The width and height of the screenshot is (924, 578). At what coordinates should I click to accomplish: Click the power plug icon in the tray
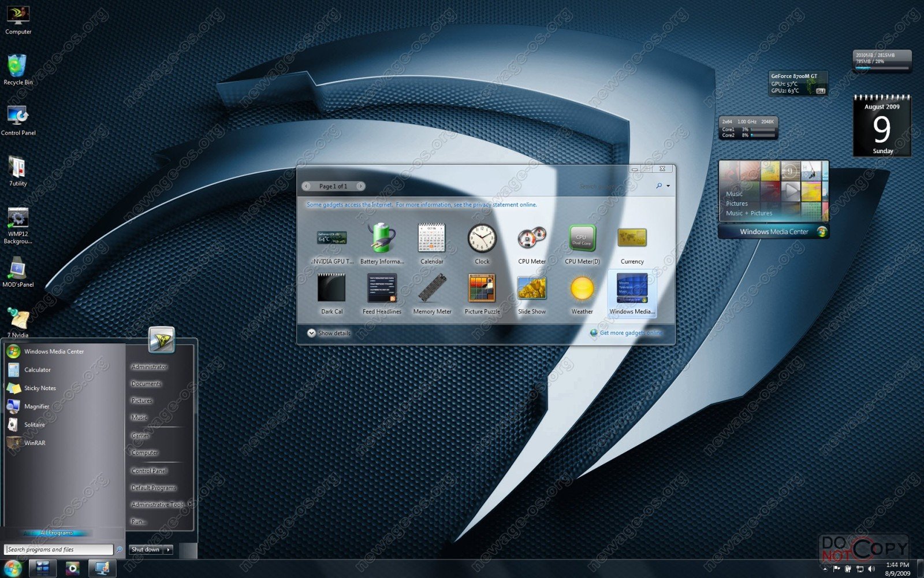[x=848, y=569]
